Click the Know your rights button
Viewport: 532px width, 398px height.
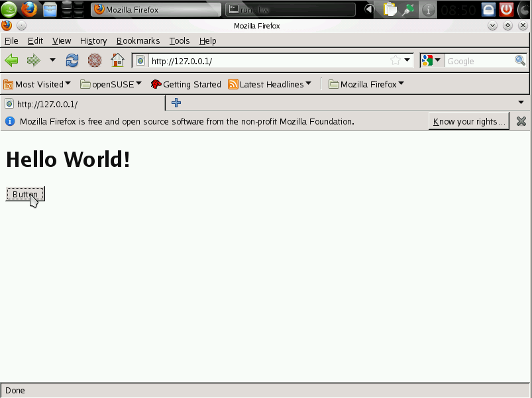click(x=468, y=121)
